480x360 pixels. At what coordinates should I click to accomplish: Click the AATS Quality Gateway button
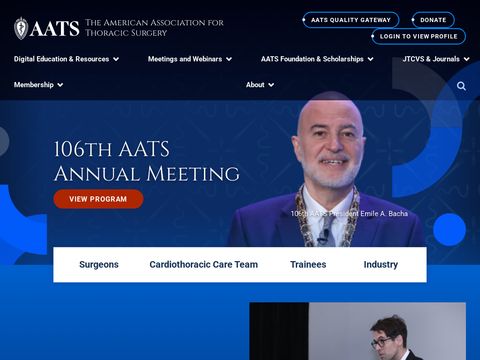[x=351, y=20]
